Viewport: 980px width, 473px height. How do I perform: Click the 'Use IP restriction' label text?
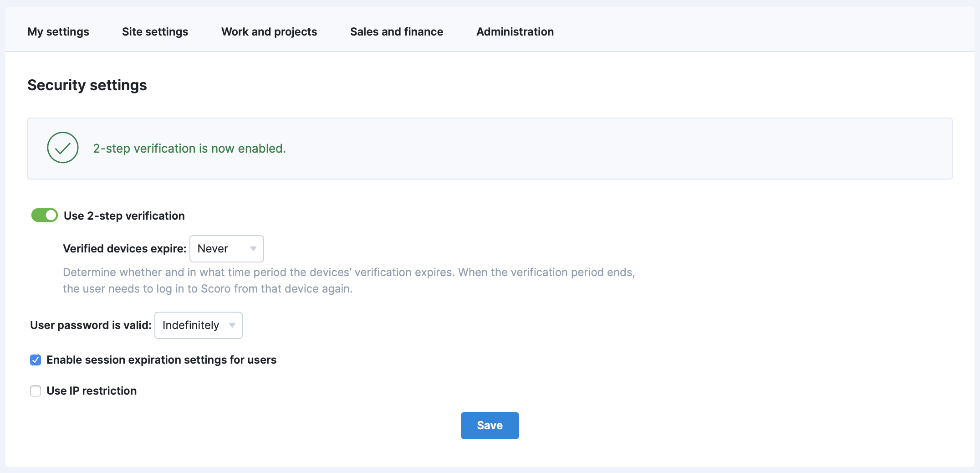point(92,391)
